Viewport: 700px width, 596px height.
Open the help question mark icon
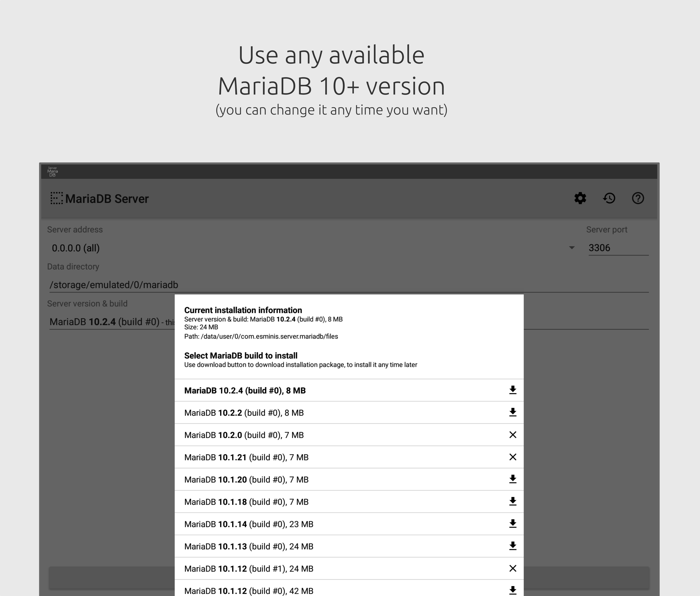click(x=638, y=198)
